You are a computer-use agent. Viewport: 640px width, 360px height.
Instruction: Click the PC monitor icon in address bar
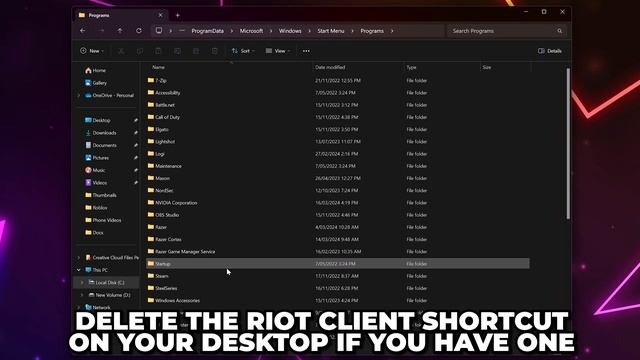159,31
